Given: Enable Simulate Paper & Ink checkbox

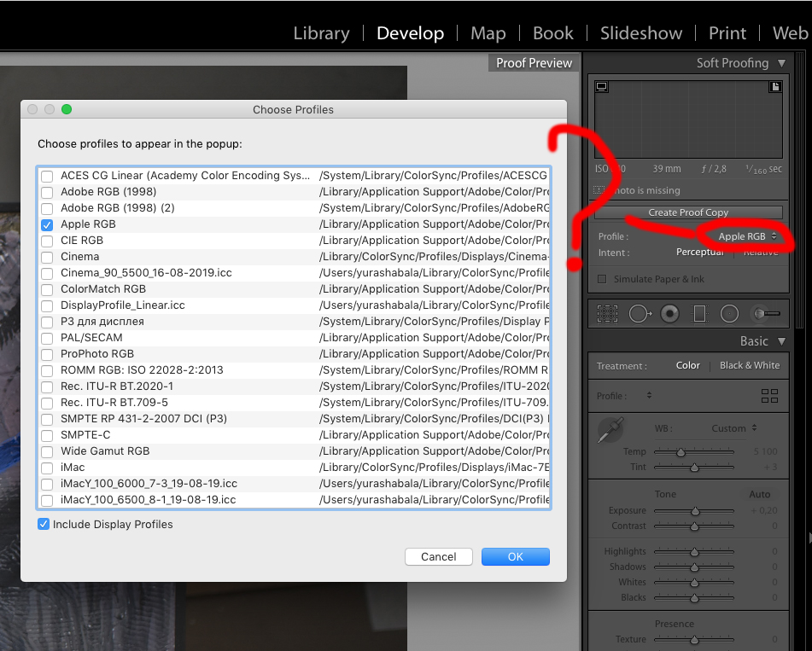Looking at the screenshot, I should pos(602,280).
